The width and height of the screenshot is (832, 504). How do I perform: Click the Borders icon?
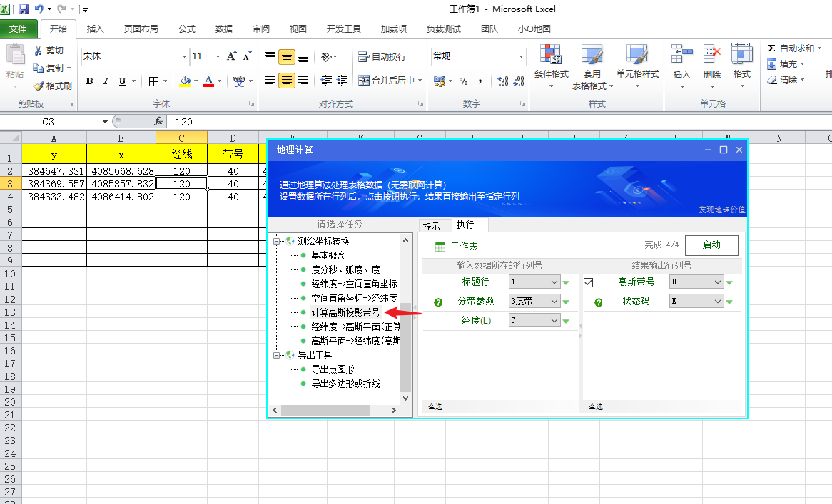pyautogui.click(x=154, y=81)
